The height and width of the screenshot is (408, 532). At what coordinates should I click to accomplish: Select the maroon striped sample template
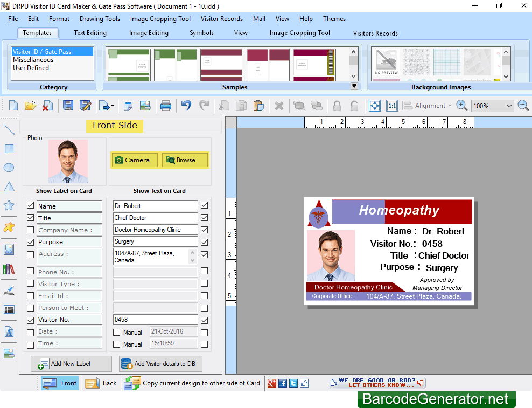(221, 65)
